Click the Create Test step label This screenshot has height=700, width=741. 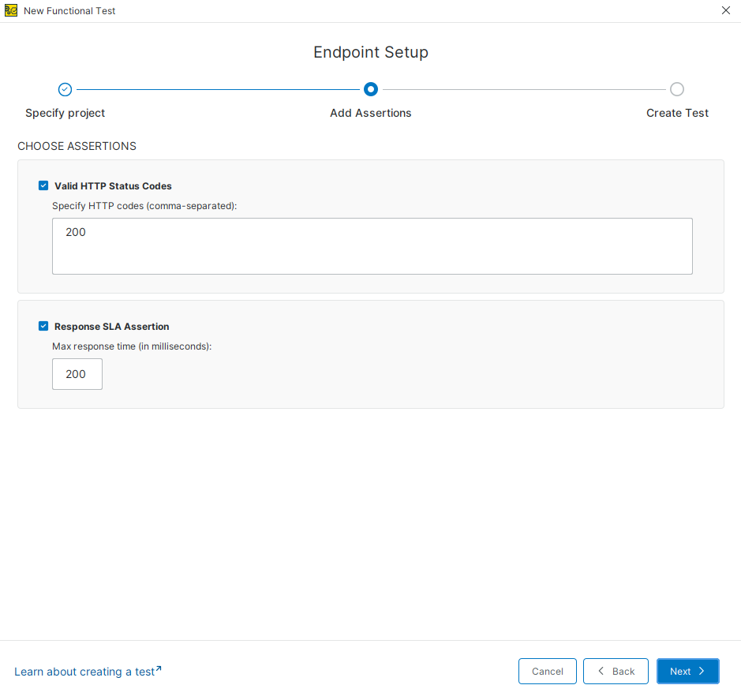pyautogui.click(x=677, y=113)
